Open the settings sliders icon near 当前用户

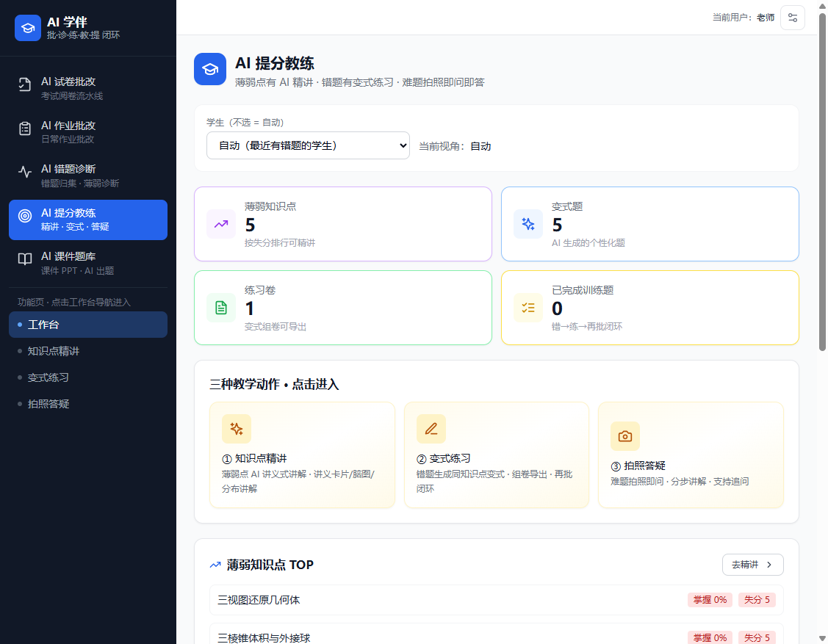792,18
